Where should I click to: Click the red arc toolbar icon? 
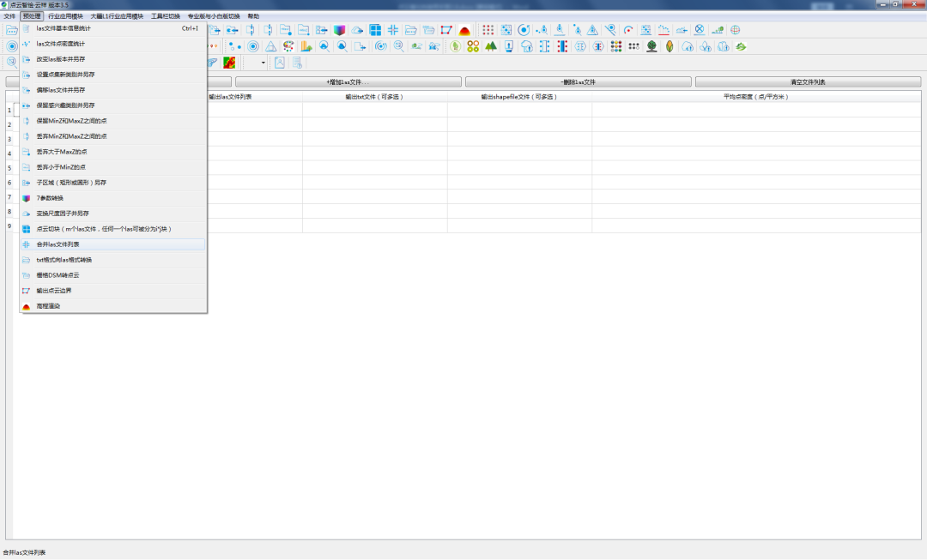tap(627, 30)
